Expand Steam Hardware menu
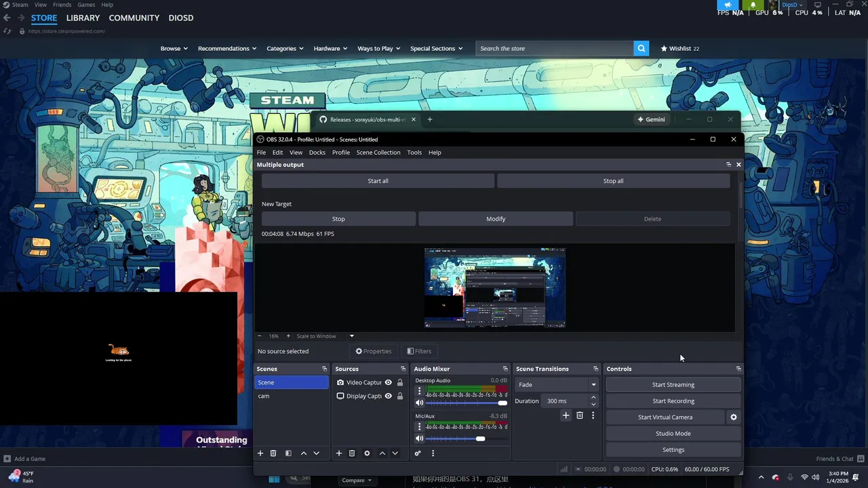 (330, 48)
